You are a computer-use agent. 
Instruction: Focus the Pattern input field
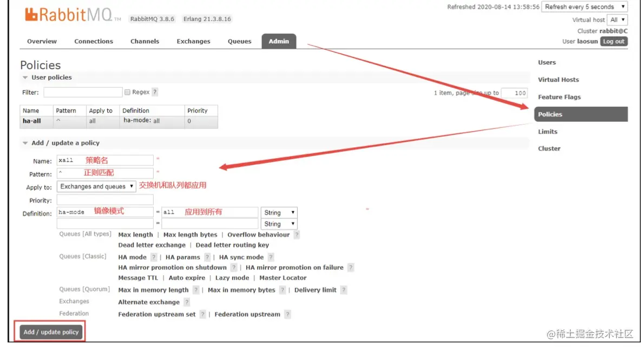[105, 173]
